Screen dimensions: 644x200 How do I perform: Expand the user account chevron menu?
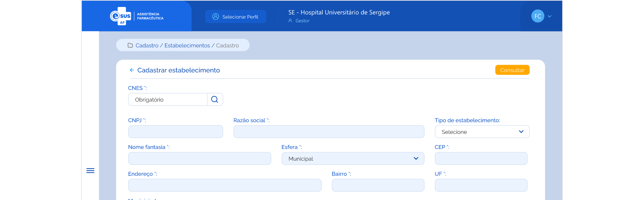(x=550, y=16)
